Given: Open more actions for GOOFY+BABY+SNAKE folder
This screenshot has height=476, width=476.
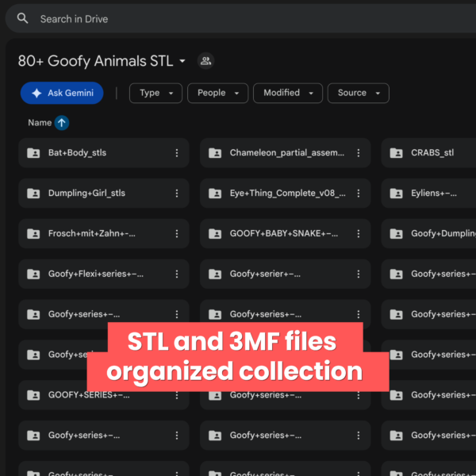Looking at the screenshot, I should click(x=359, y=233).
